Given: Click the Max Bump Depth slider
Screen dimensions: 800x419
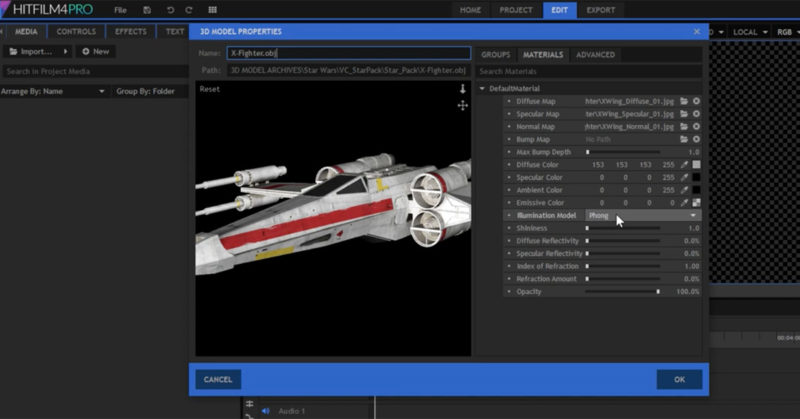Looking at the screenshot, I should click(x=623, y=152).
